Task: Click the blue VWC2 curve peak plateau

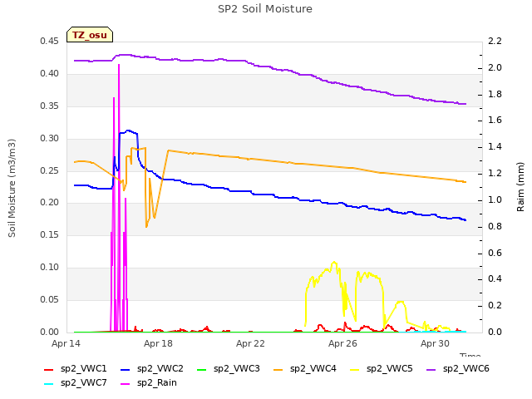Action: (128, 131)
